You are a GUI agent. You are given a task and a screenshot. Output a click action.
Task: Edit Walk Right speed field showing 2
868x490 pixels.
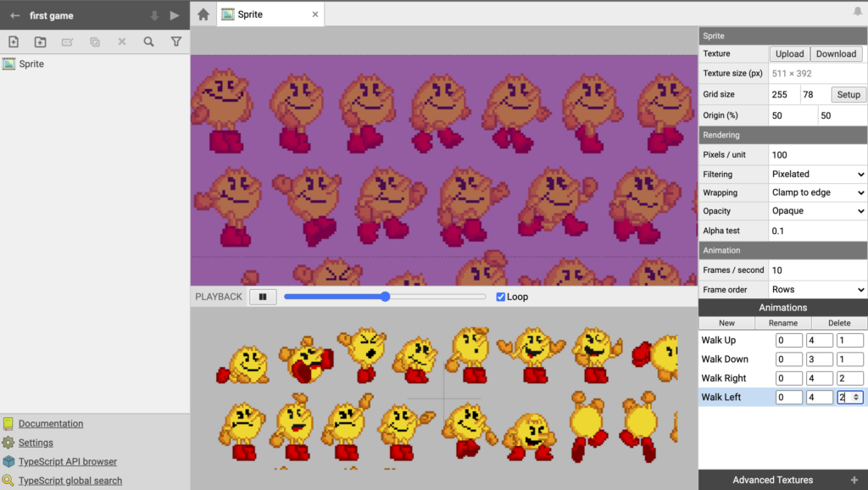(849, 378)
